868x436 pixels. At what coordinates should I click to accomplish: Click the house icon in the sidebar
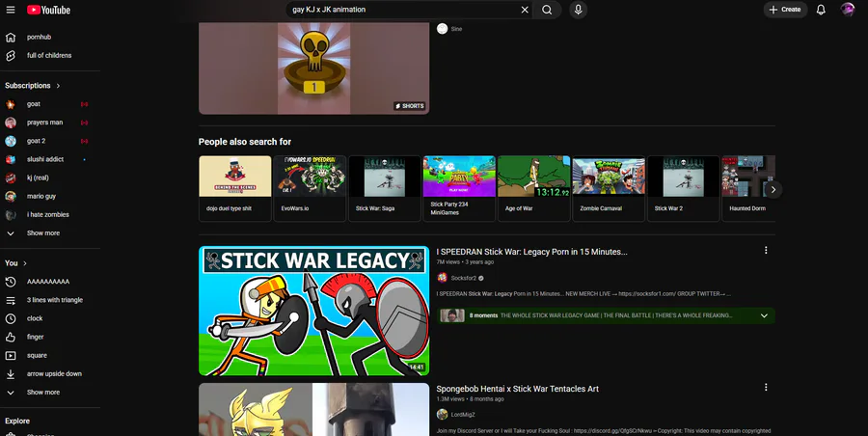tap(11, 37)
